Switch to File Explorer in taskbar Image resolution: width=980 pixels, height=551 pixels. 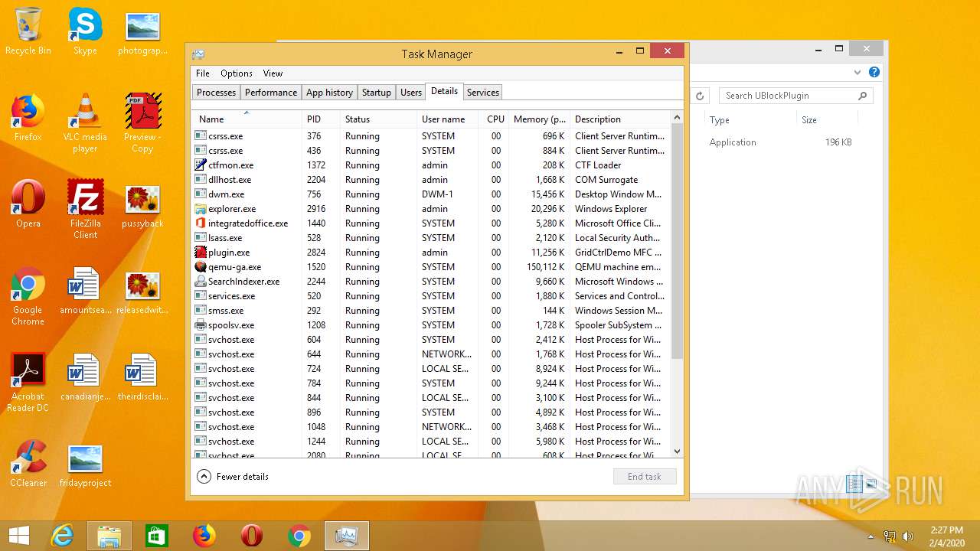coord(109,536)
